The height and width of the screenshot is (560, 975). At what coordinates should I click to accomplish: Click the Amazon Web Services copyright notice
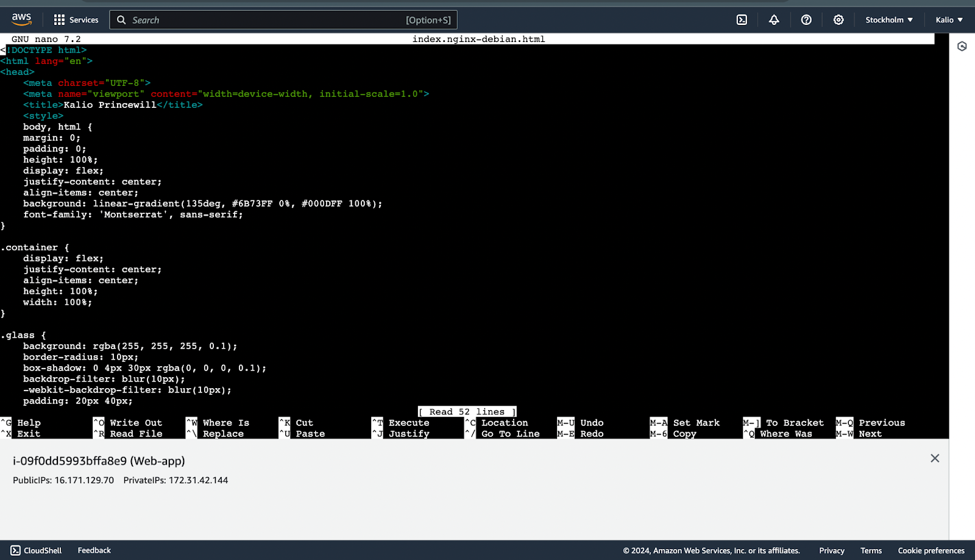(711, 550)
